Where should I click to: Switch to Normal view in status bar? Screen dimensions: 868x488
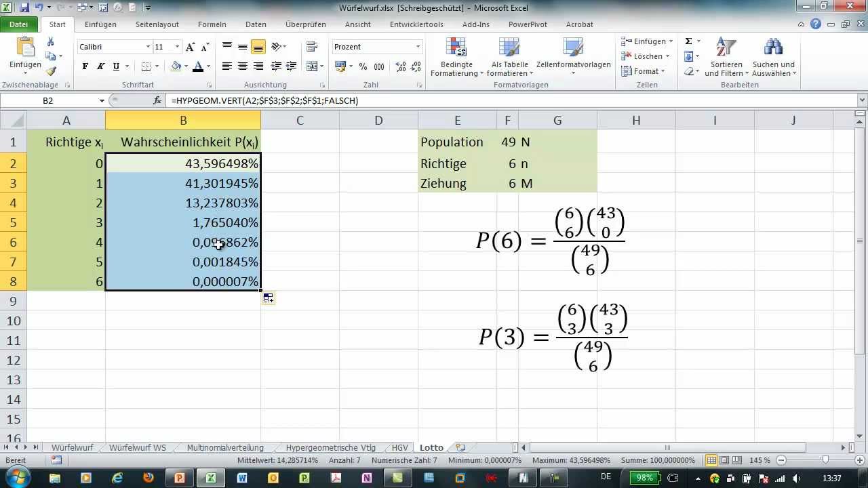712,460
